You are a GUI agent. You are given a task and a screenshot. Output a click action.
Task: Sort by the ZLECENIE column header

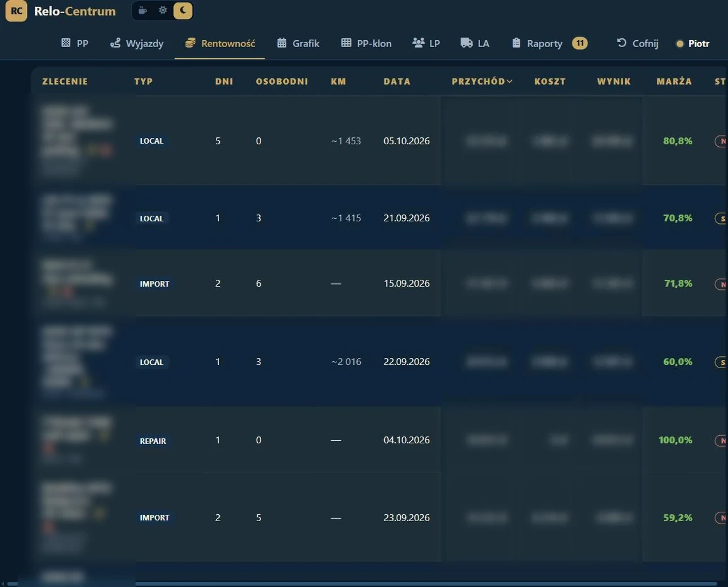[65, 81]
